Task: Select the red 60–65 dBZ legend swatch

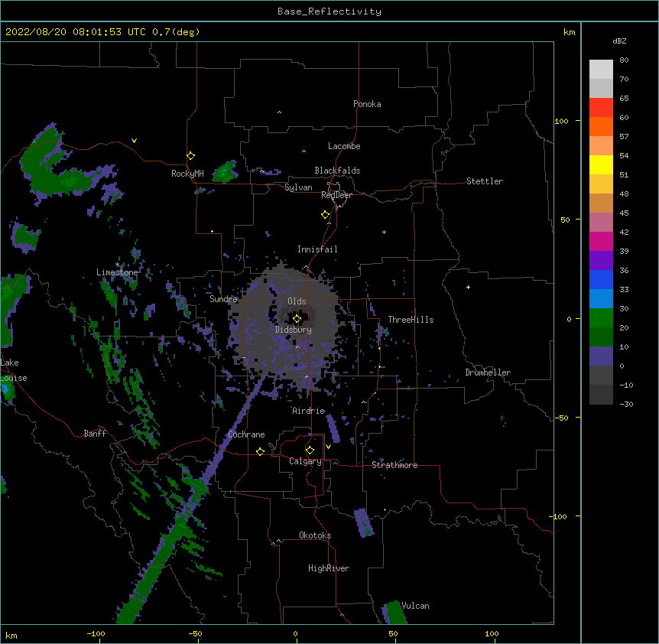Action: pos(601,108)
